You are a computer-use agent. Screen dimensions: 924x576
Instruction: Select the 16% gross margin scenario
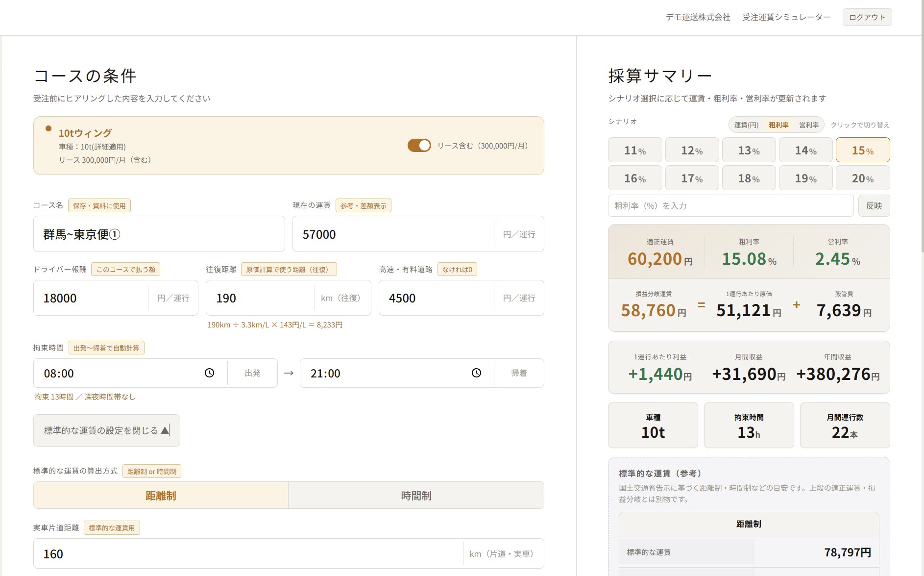pyautogui.click(x=635, y=178)
